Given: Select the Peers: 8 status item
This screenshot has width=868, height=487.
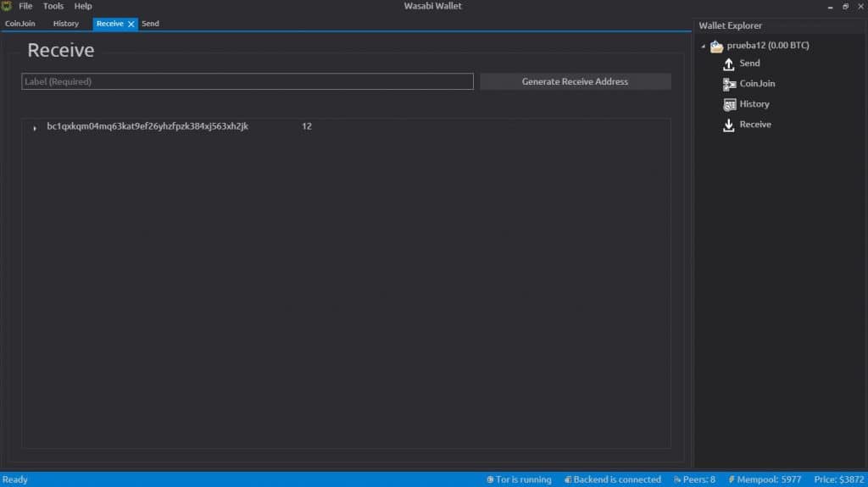Looking at the screenshot, I should point(694,479).
